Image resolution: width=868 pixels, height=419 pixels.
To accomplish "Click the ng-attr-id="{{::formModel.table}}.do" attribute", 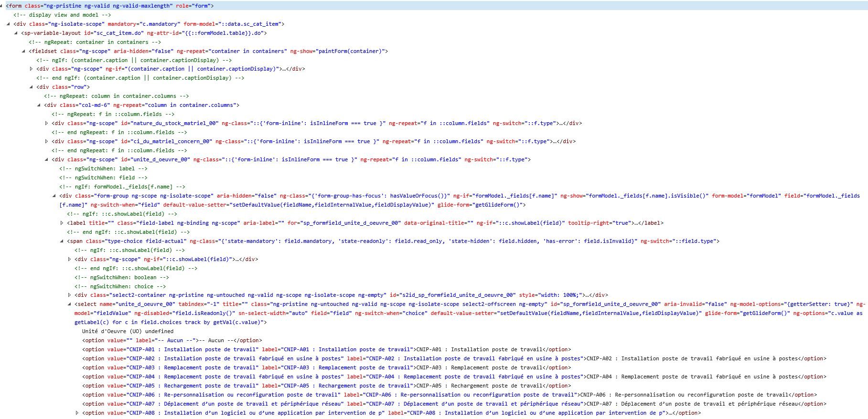I will 205,33.
